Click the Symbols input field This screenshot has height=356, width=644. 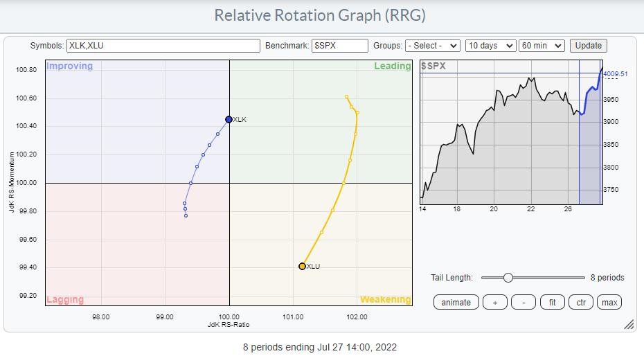point(163,46)
